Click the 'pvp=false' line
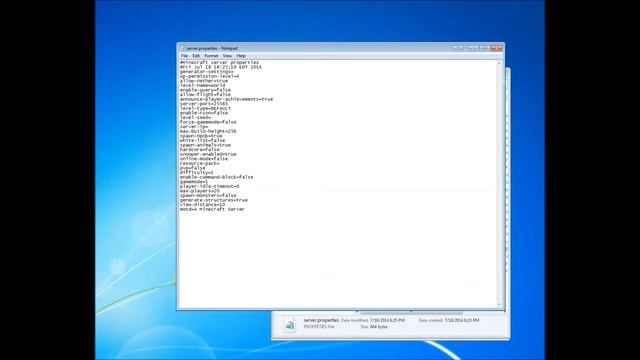The width and height of the screenshot is (640, 360). (192, 168)
